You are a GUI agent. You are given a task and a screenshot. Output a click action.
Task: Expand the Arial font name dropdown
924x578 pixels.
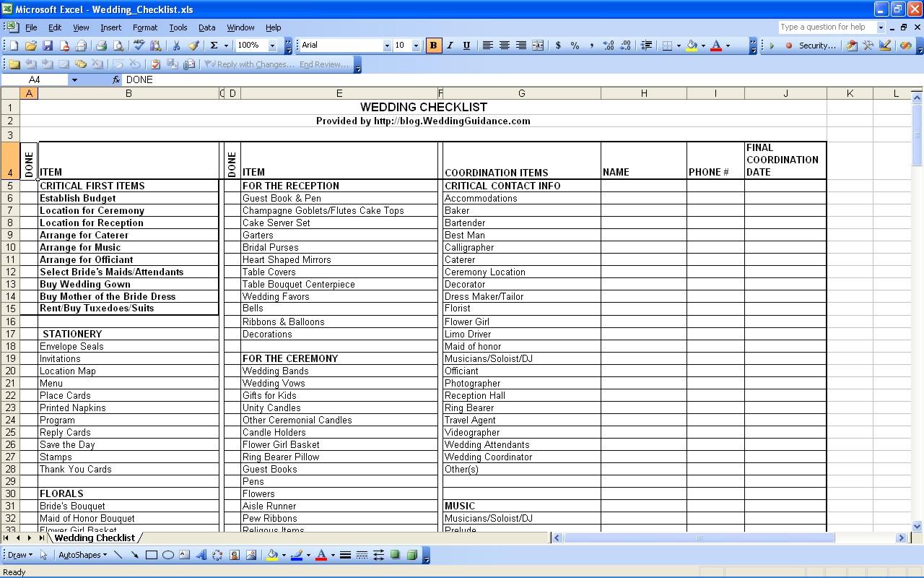(386, 46)
